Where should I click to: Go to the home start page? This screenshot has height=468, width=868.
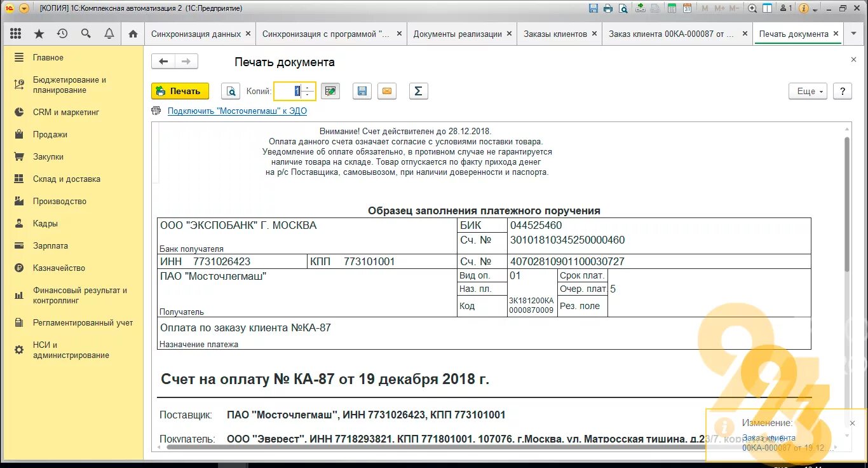point(133,34)
